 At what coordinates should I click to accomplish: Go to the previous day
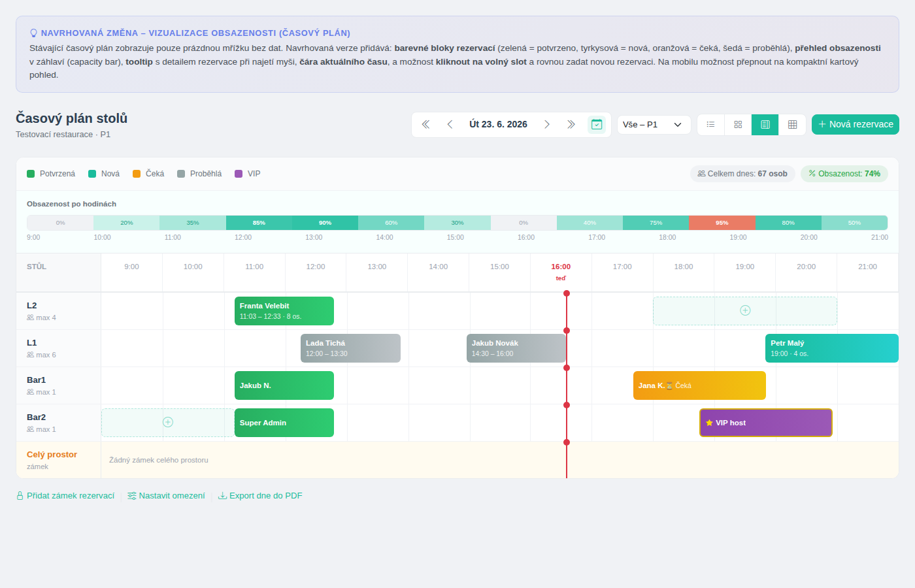click(x=450, y=124)
